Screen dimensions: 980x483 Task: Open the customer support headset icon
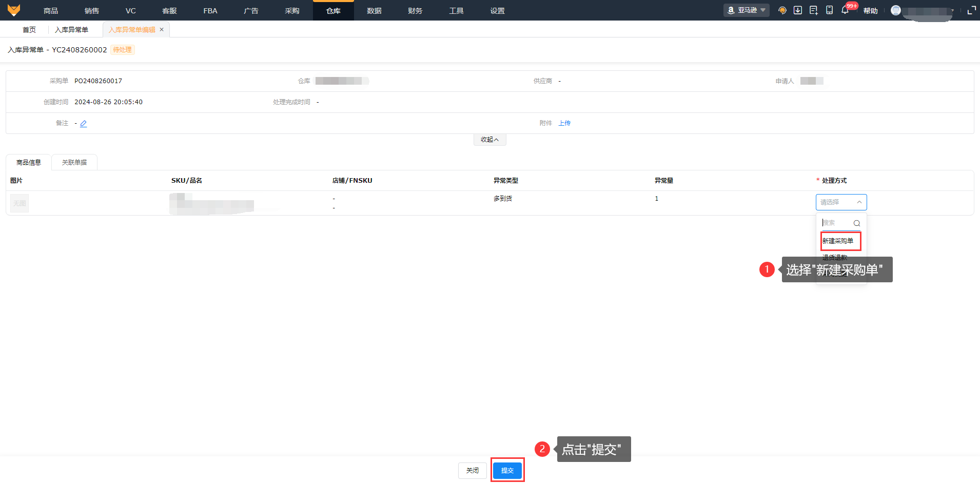(x=782, y=10)
